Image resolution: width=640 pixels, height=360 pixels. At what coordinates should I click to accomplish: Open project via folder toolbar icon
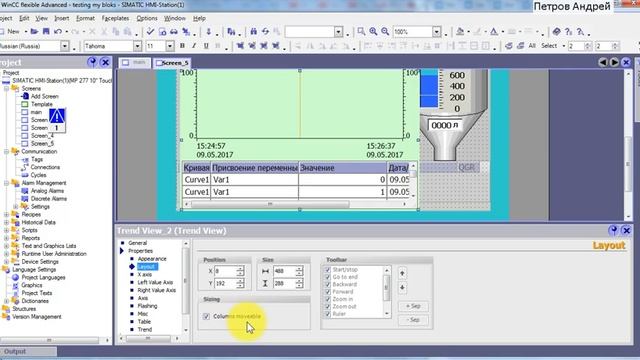pos(34,31)
